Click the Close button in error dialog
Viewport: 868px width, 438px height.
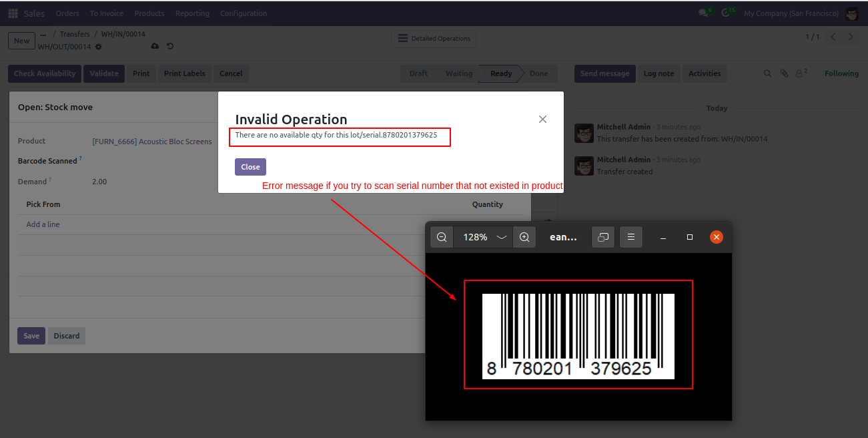250,167
